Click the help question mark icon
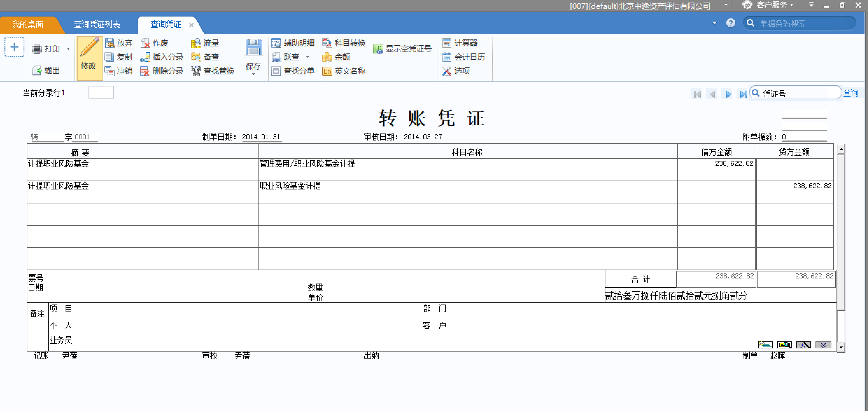This screenshot has height=411, width=868. [x=730, y=23]
